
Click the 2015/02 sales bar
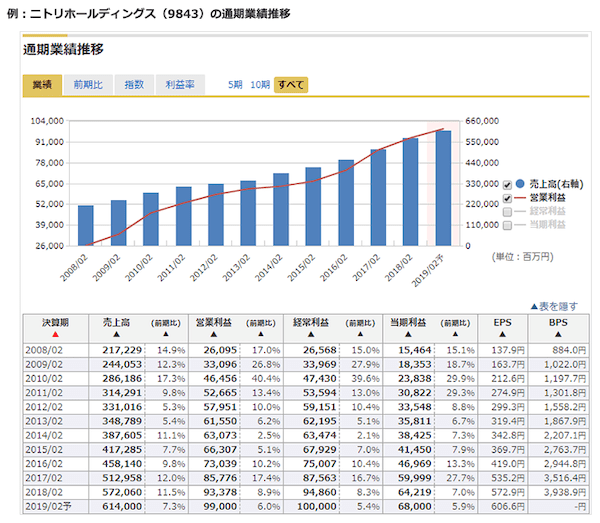(x=313, y=207)
